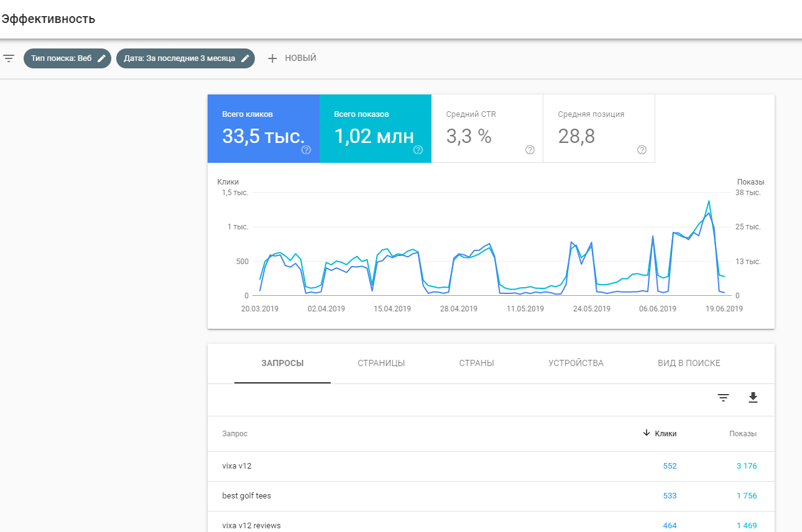Image resolution: width=802 pixels, height=532 pixels.
Task: Click the Показы axis label on chart
Action: (x=751, y=182)
